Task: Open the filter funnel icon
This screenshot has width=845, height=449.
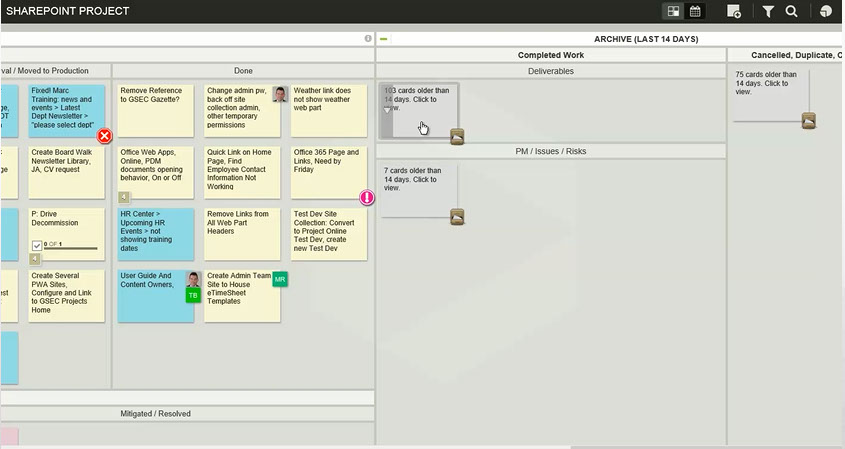Action: pos(768,11)
